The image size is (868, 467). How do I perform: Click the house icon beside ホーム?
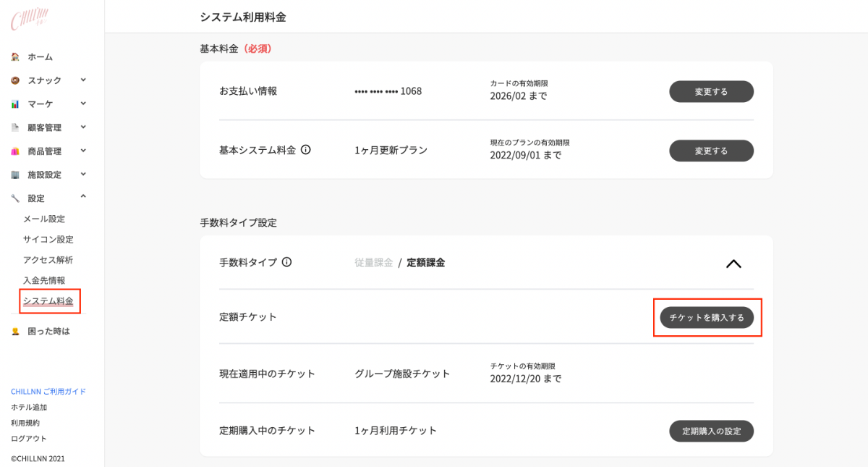pos(15,56)
